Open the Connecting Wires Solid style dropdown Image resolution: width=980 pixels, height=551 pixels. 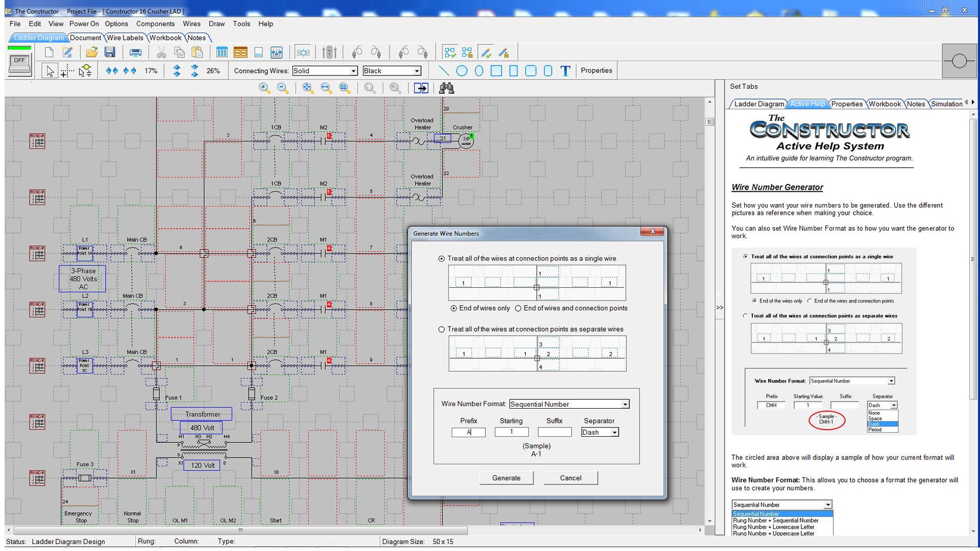click(353, 71)
